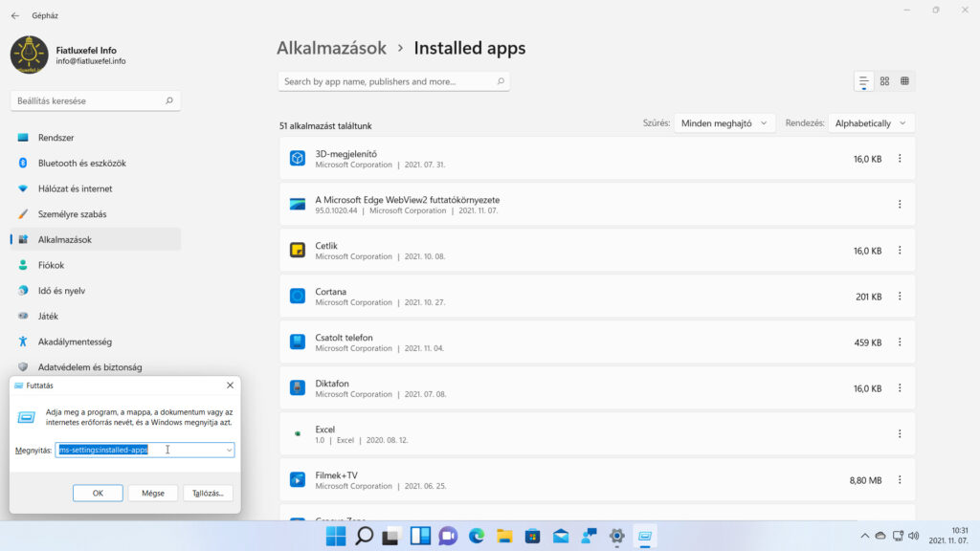Open more options for Csatolt telefon

click(900, 342)
